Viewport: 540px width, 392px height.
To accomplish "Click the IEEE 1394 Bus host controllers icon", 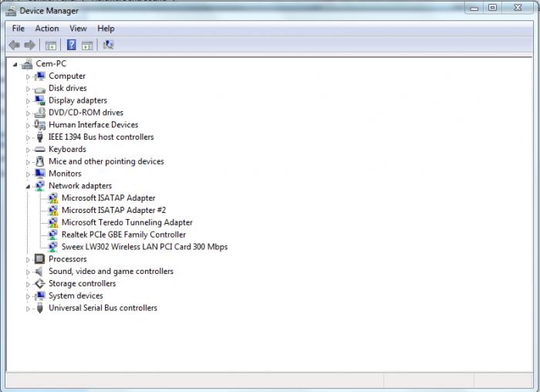I will [x=40, y=137].
